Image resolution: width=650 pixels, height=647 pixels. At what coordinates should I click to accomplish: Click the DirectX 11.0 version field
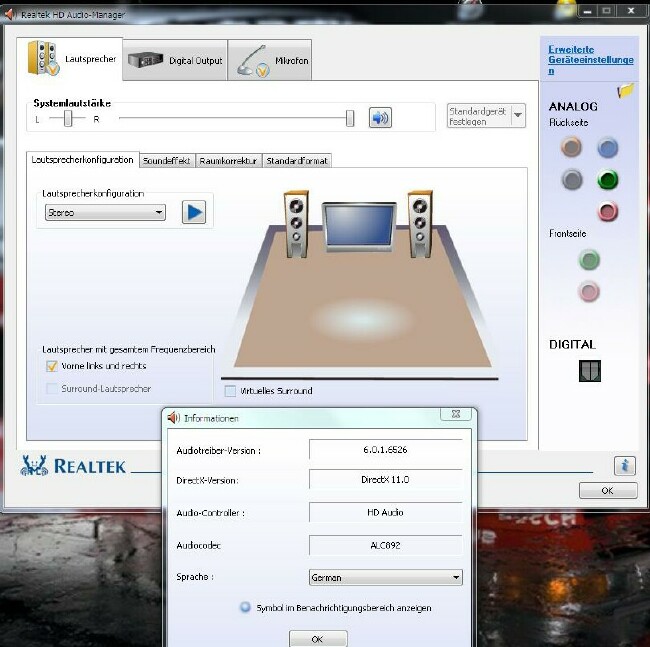coord(386,480)
